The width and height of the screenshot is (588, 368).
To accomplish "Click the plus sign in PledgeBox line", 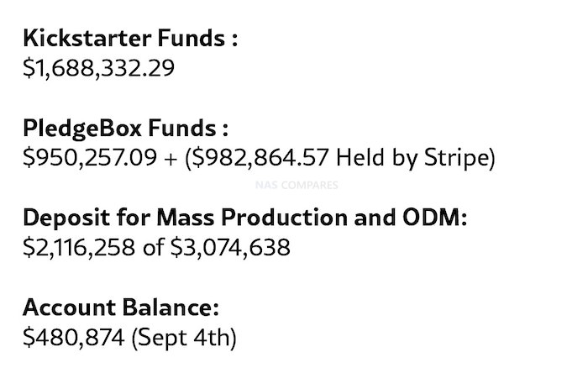I will click(171, 159).
